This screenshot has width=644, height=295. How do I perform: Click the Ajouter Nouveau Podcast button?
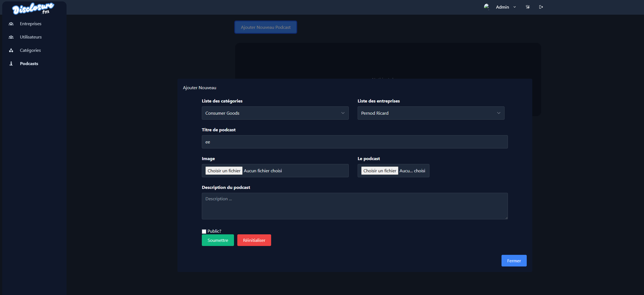[266, 27]
